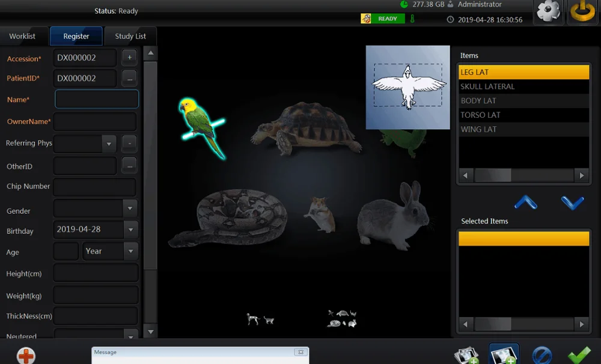The image size is (601, 364).
Task: Expand the Gender dropdown
Action: (130, 209)
